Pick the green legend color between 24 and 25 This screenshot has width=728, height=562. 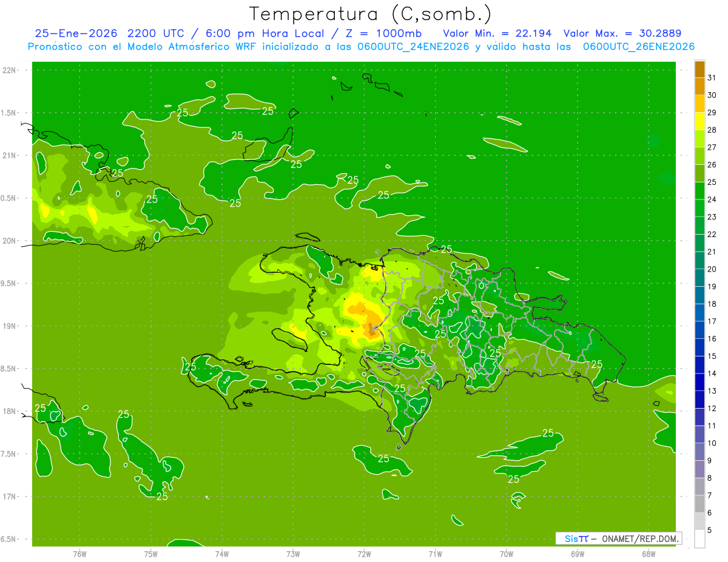[699, 191]
